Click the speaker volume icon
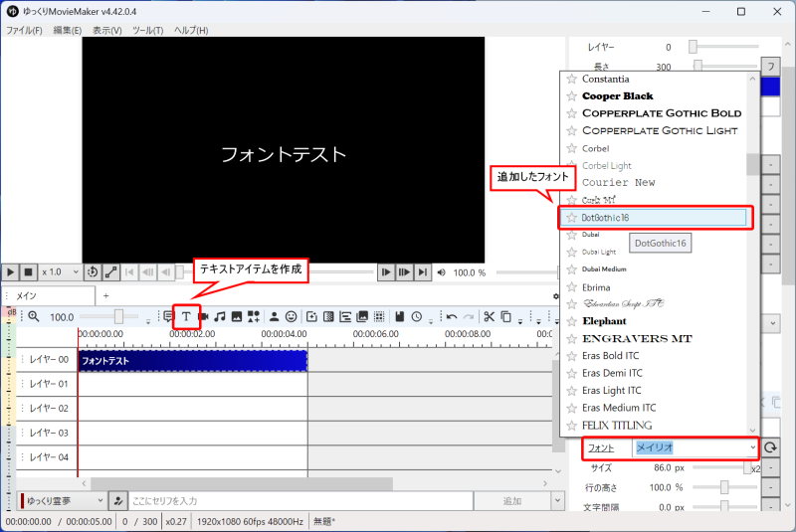 444,272
